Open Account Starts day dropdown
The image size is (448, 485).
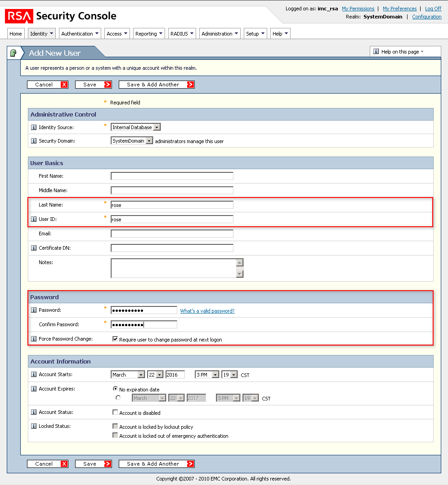pos(155,375)
